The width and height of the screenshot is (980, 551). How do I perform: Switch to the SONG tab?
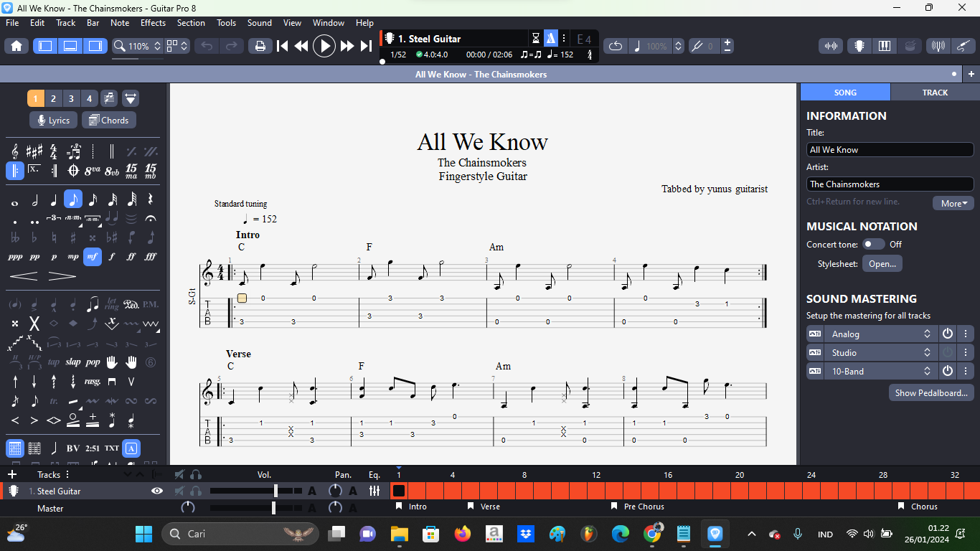[845, 93]
